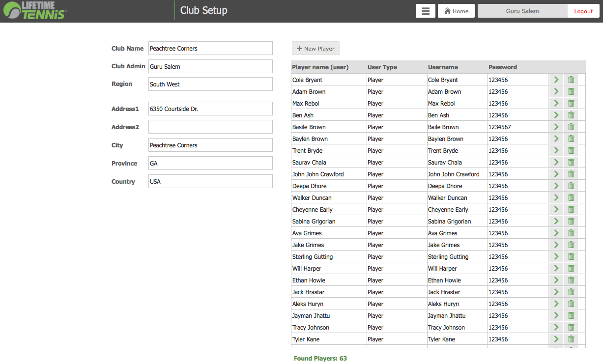Image resolution: width=603 pixels, height=364 pixels.
Task: Open Max Rebol's details arrow
Action: [556, 103]
